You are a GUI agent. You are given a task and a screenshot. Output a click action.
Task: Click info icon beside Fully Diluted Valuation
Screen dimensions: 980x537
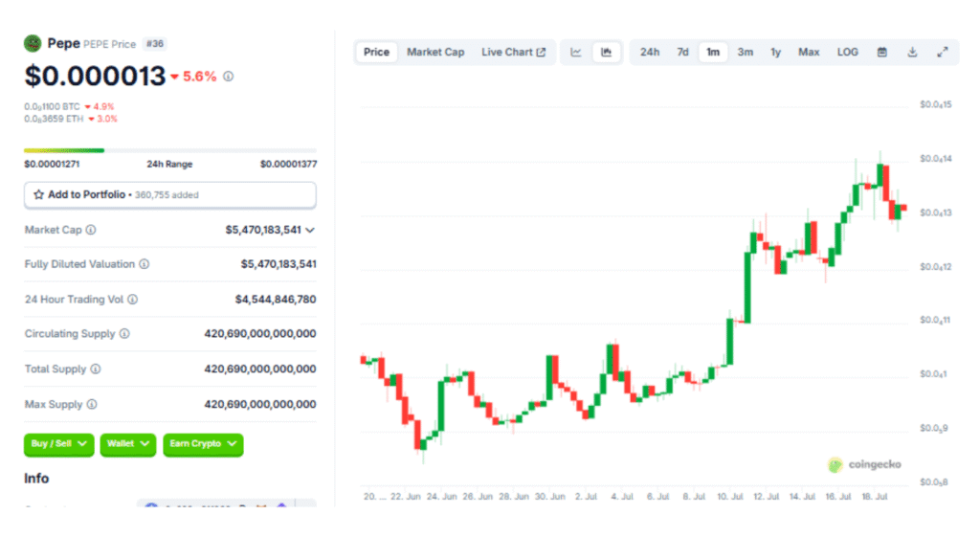pyautogui.click(x=144, y=264)
